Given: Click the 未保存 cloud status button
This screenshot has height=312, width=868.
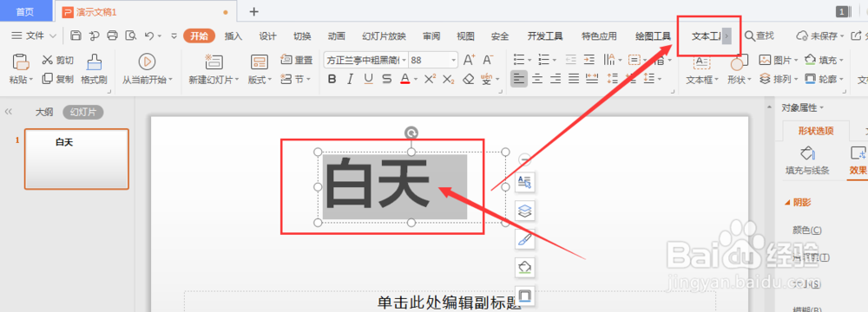Looking at the screenshot, I should [820, 36].
